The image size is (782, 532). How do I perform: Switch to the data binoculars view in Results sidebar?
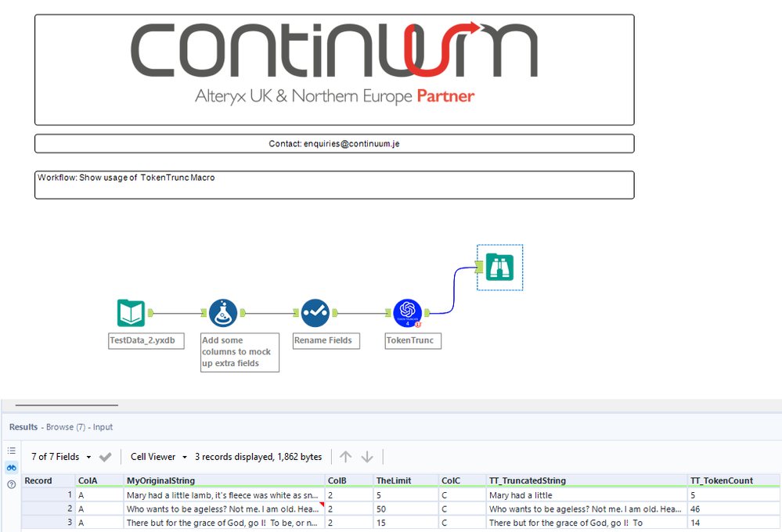(x=10, y=467)
